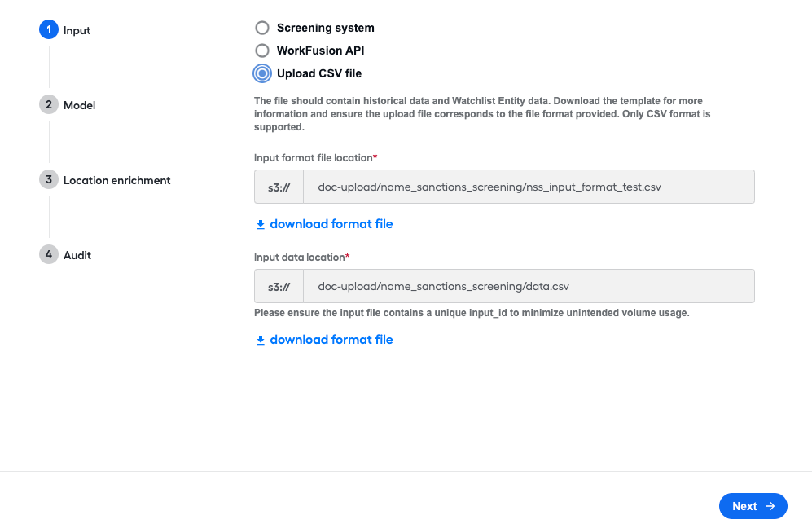812x524 pixels.
Task: Click the s3:// prefix of format file location
Action: coord(279,187)
